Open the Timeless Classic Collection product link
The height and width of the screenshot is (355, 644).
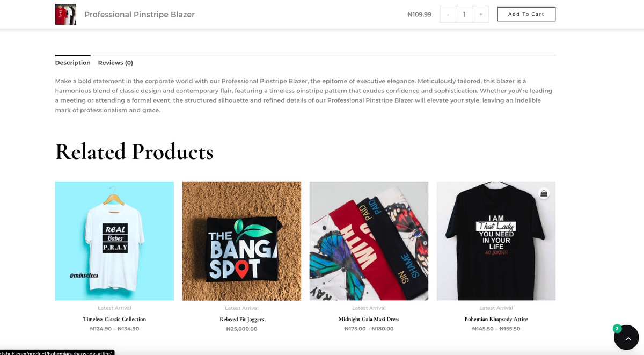114,318
